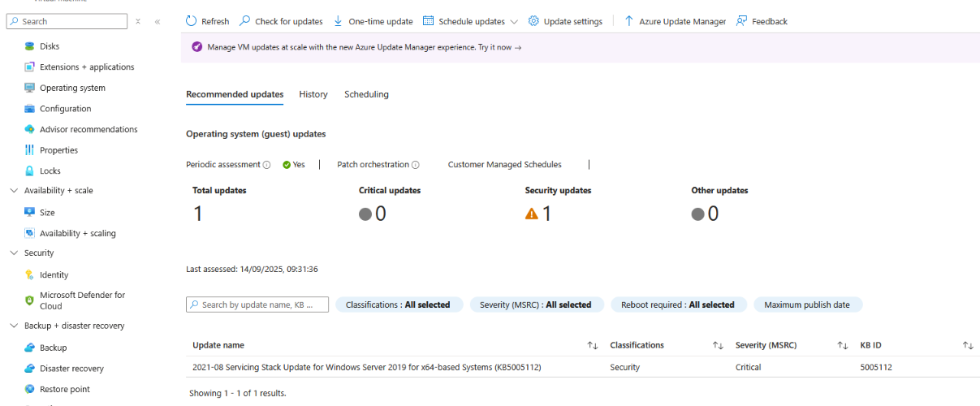Screen dimensions: 980x406
Task: Click the Refresh icon in toolbar
Action: 192,21
